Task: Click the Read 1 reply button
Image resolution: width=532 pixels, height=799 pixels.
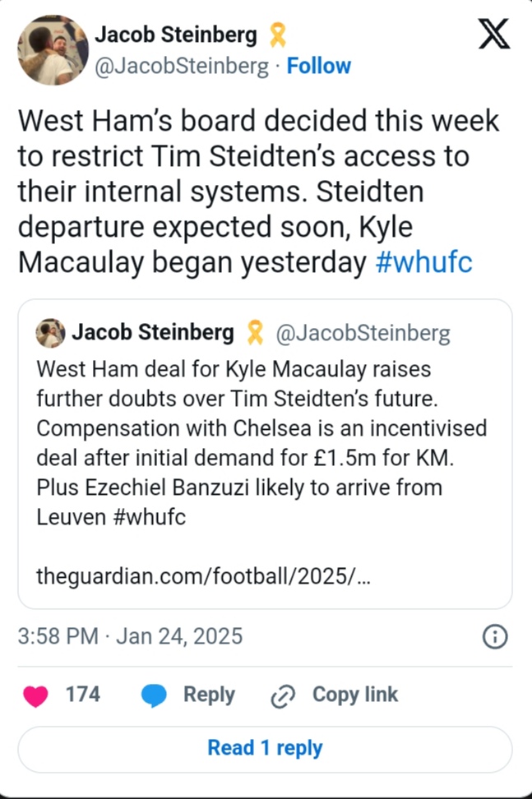Action: click(x=265, y=748)
